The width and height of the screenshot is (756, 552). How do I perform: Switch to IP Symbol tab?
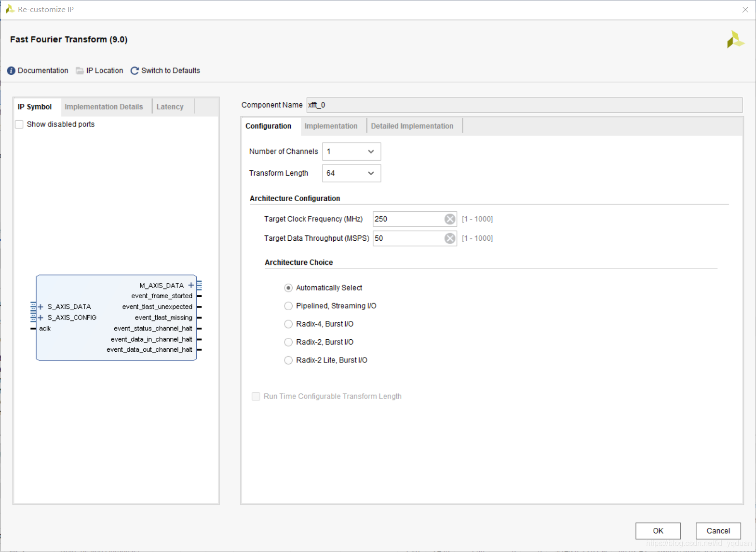[35, 107]
